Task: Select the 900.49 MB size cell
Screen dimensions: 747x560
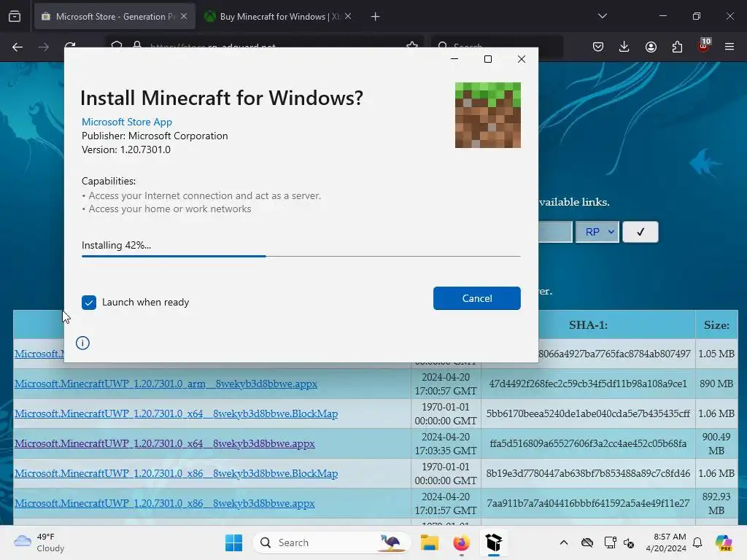Action: click(x=716, y=444)
